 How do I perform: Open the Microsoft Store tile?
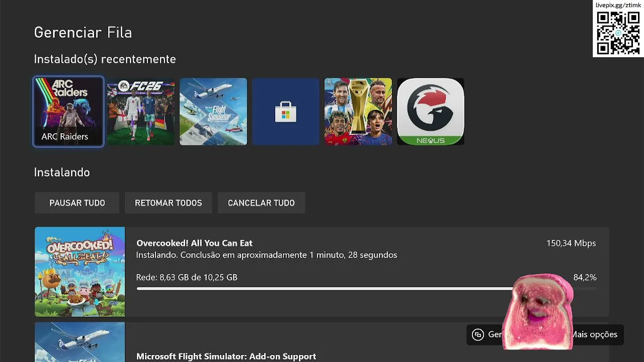[286, 112]
